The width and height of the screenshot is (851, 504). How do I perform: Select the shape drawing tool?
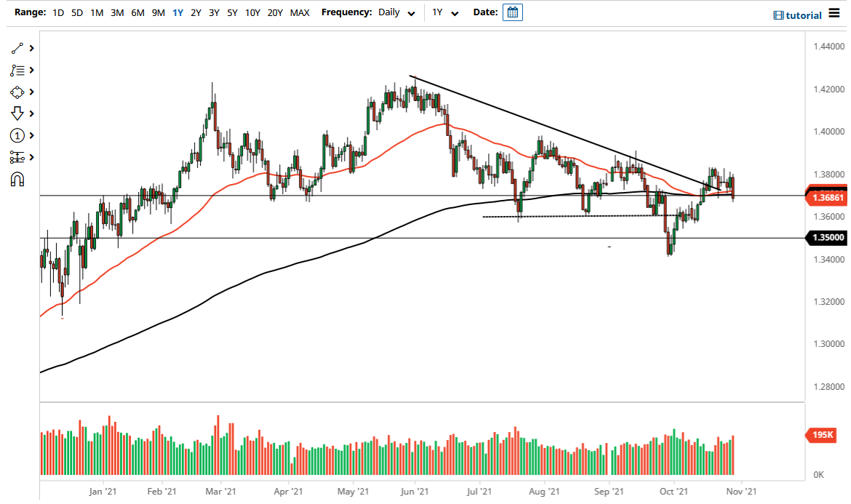(16, 92)
